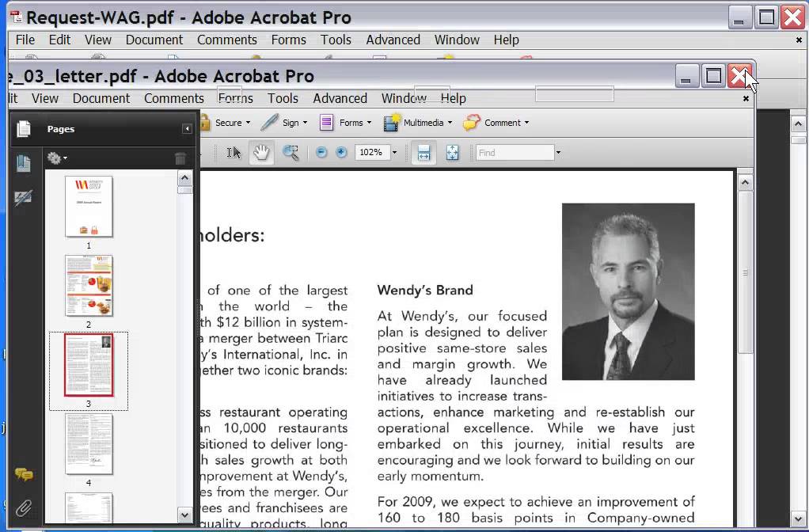809x532 pixels.
Task: Close the letter.pdf Acrobat window
Action: point(740,76)
